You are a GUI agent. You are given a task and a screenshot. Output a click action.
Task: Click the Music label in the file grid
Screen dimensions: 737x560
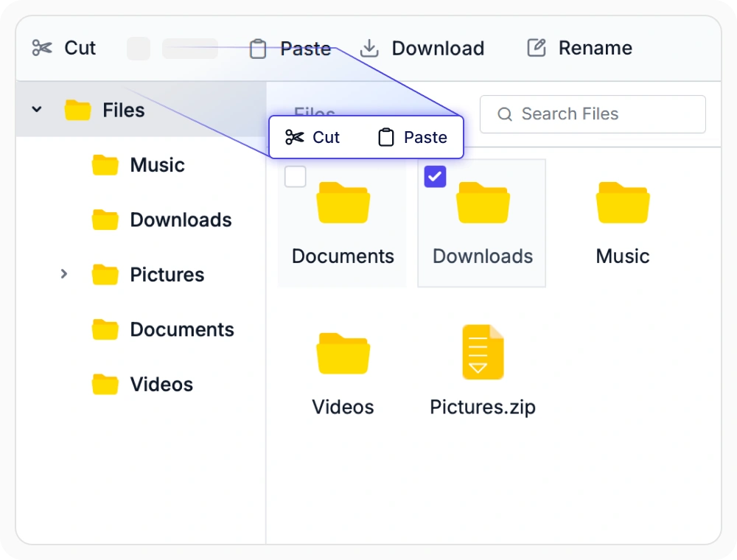(x=623, y=256)
